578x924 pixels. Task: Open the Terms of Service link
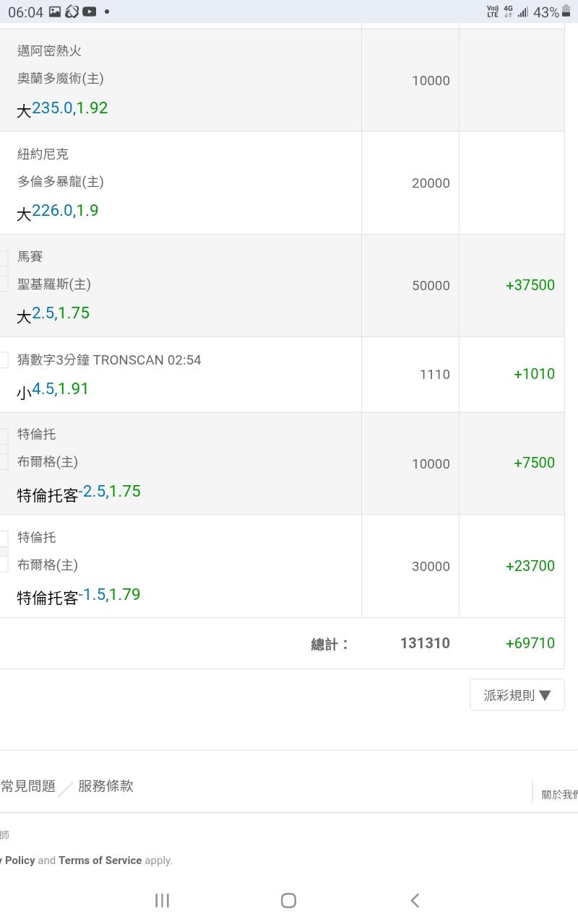(x=100, y=860)
